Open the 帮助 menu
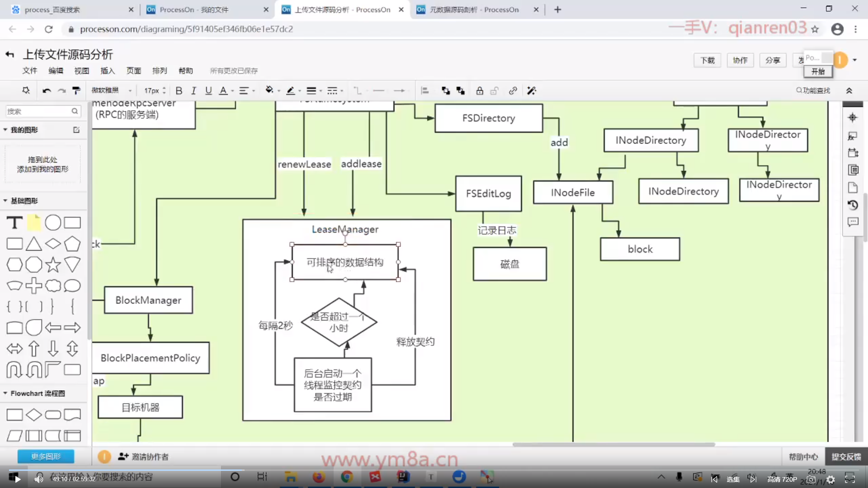 coord(186,70)
